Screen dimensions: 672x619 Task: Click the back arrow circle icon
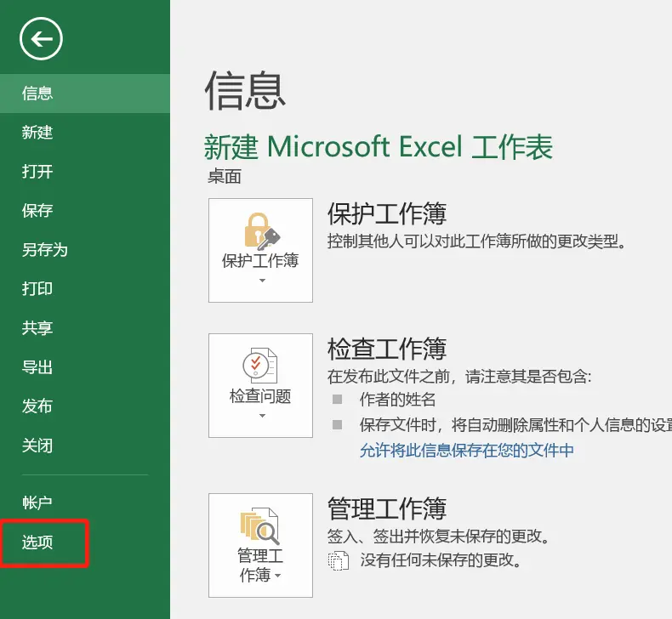(41, 39)
